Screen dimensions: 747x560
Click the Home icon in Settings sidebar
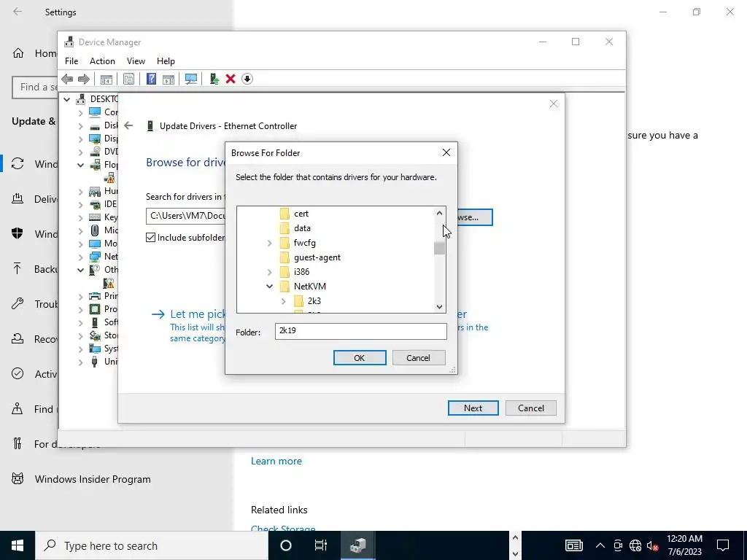(18, 52)
